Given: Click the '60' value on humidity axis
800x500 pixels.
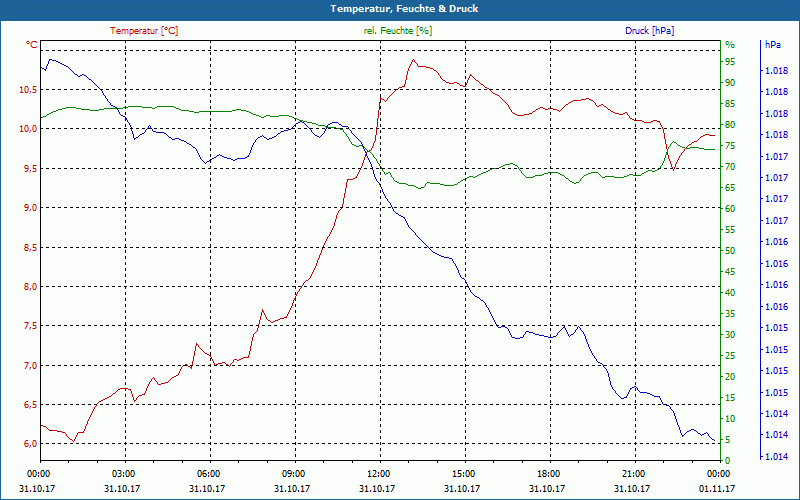Looking at the screenshot, I should [x=730, y=209].
